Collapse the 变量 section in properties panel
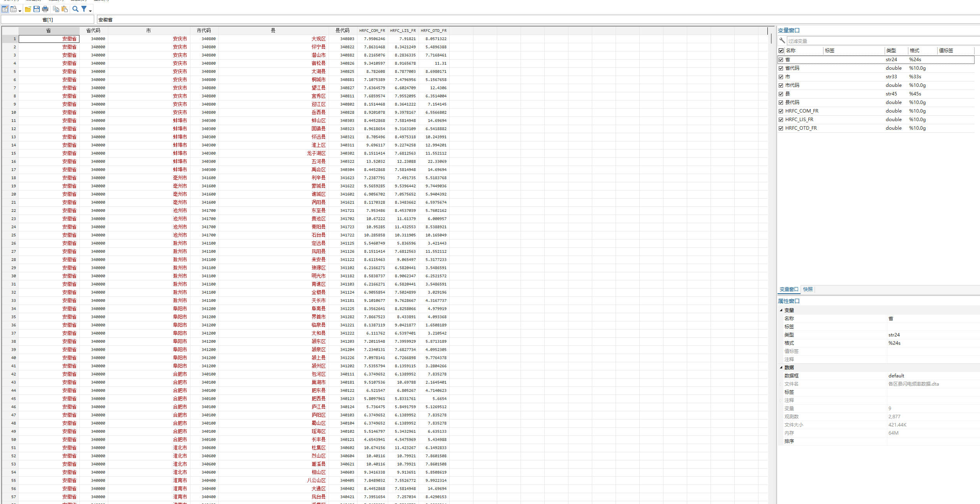Screen dimensions: 980x504 point(781,310)
